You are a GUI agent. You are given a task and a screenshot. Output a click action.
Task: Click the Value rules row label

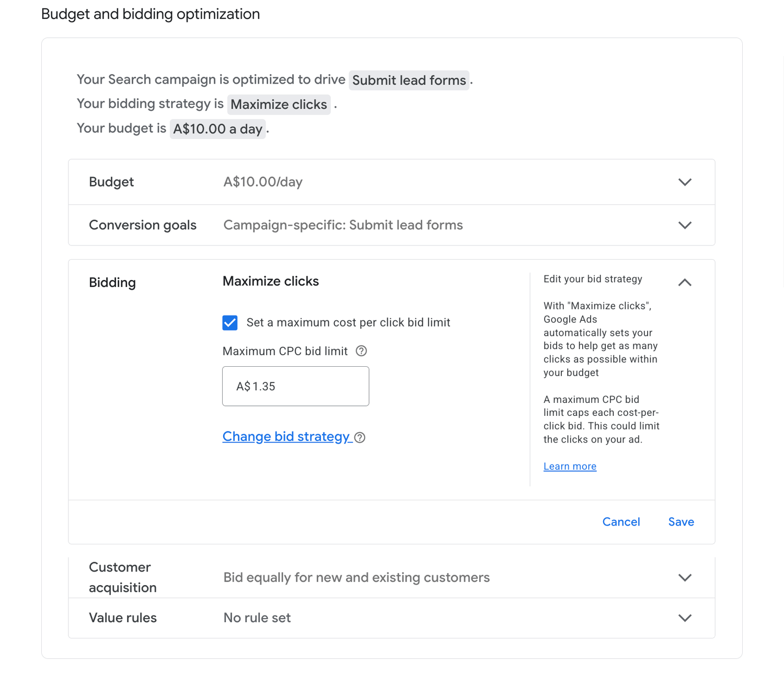point(123,618)
